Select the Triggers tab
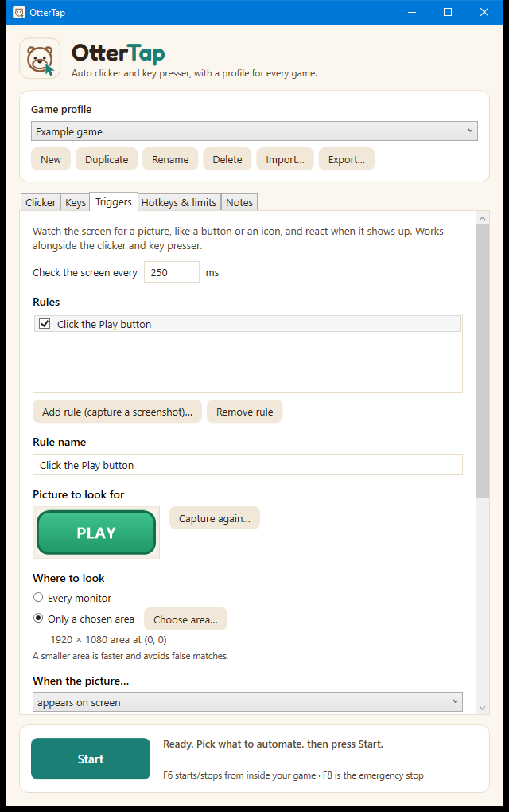509x812 pixels. [x=114, y=201]
